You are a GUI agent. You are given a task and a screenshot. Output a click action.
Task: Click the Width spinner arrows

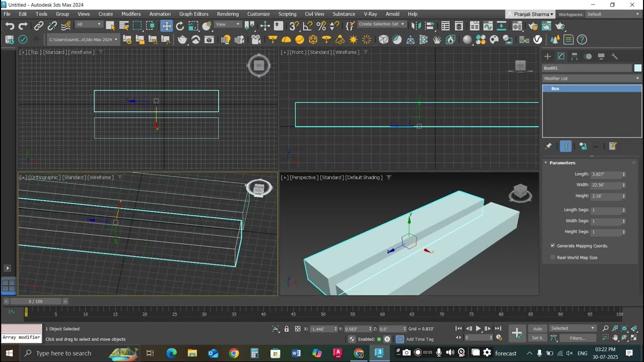tap(623, 185)
